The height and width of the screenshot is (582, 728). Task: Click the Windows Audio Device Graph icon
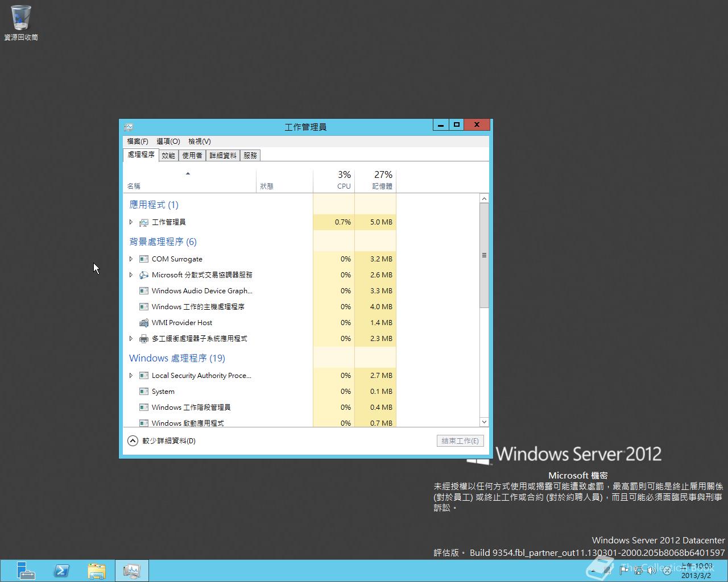click(x=144, y=291)
